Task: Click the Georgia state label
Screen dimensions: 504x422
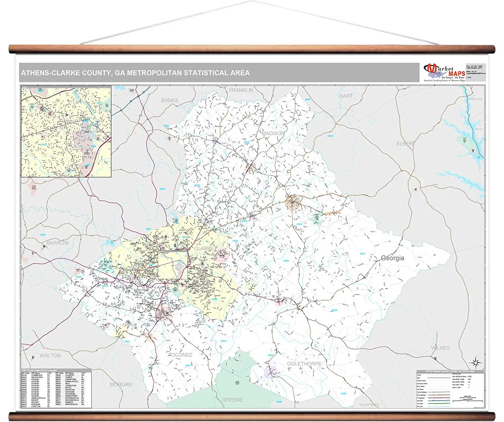Action: pos(392,258)
